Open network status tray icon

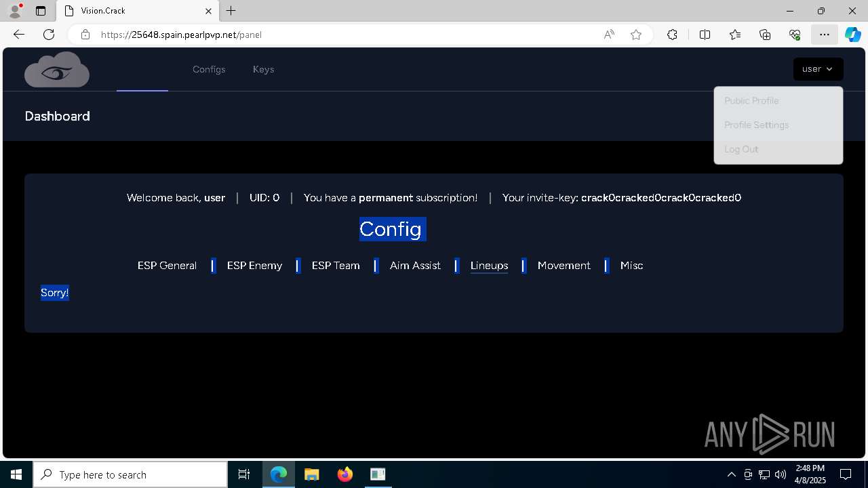pos(764,474)
